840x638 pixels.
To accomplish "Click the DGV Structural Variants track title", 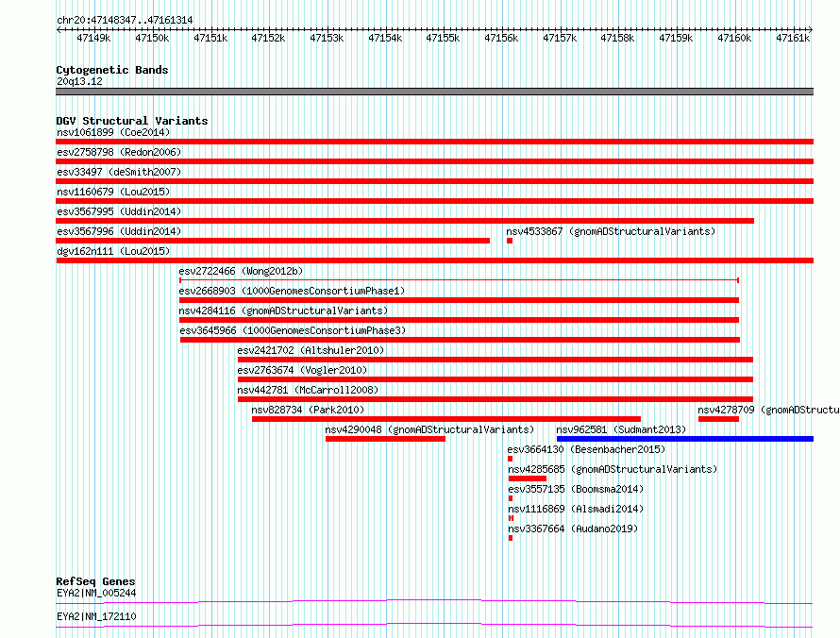I will pyautogui.click(x=132, y=121).
